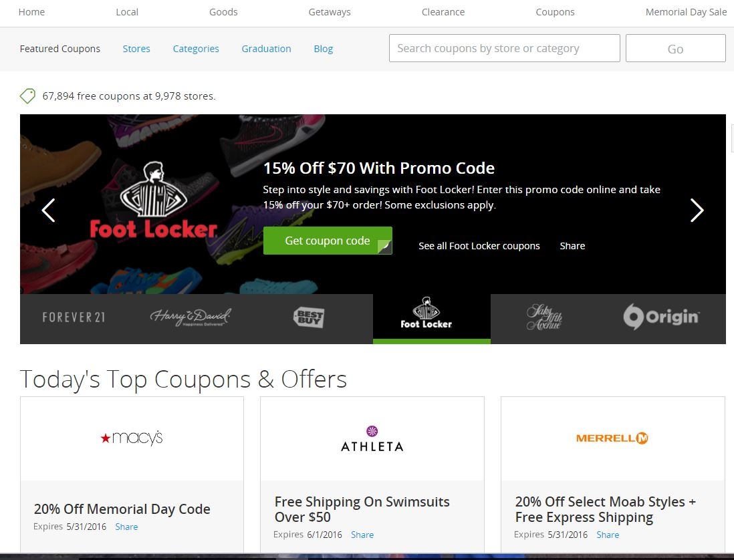Focus the coupon search input field
The height and width of the screenshot is (560, 734).
(505, 48)
